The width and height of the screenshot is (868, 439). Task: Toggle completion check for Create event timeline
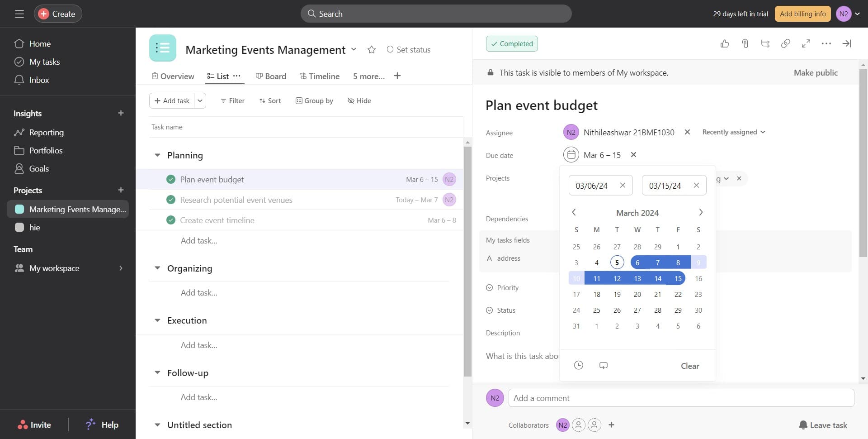(171, 220)
